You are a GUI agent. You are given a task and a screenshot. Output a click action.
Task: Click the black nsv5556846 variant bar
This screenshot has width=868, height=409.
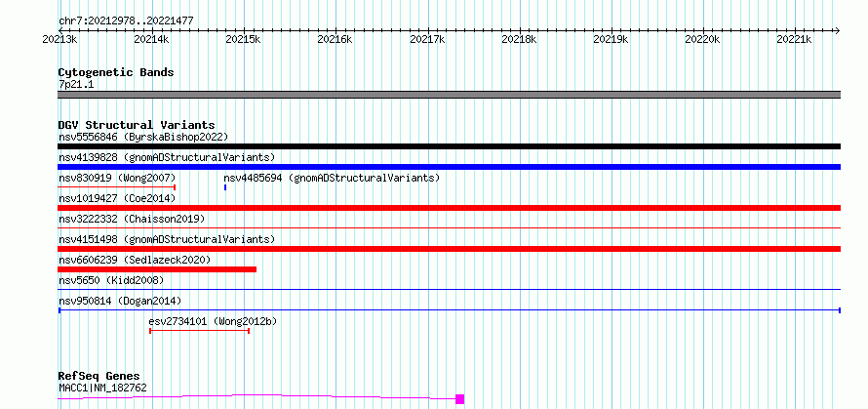coord(449,146)
